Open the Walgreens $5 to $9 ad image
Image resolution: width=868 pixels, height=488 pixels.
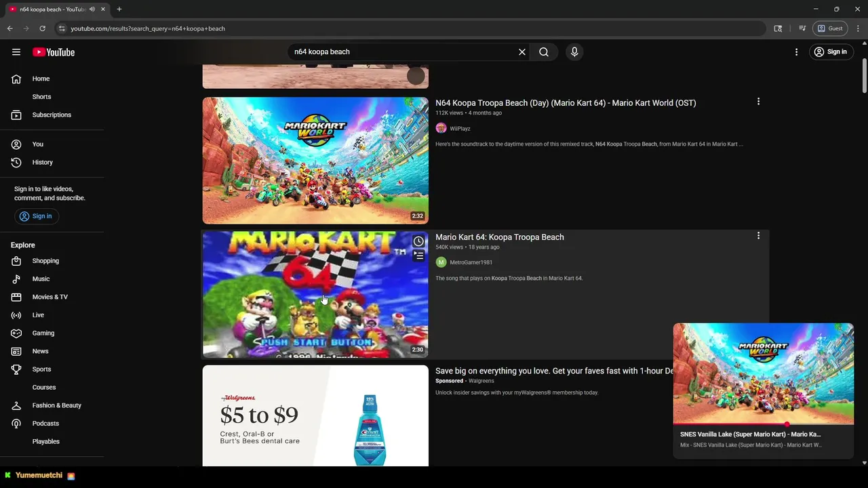[315, 415]
